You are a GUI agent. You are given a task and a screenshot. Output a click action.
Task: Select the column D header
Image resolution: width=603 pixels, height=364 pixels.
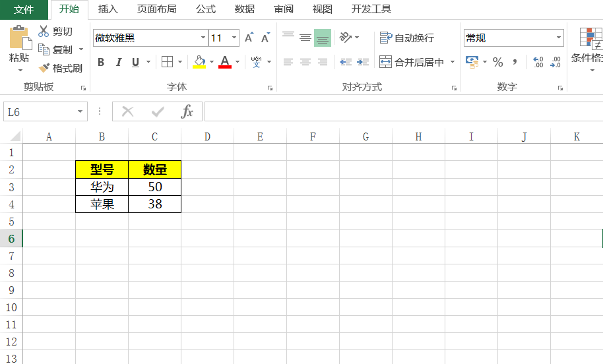coord(207,136)
